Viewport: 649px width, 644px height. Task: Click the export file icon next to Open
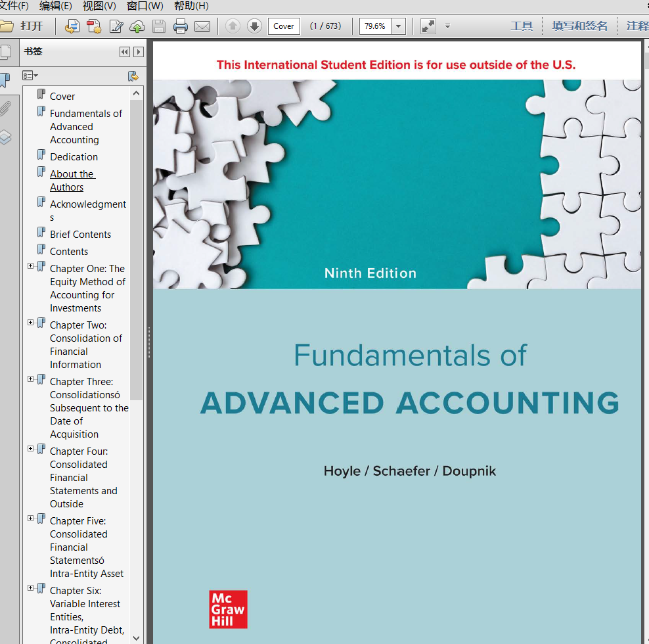click(72, 26)
